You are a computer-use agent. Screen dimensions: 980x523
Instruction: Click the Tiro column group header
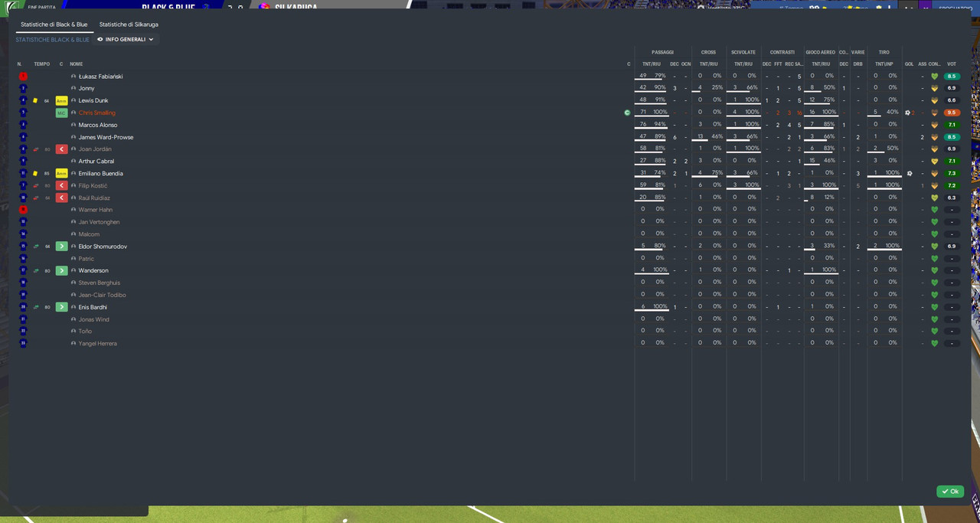tap(884, 53)
